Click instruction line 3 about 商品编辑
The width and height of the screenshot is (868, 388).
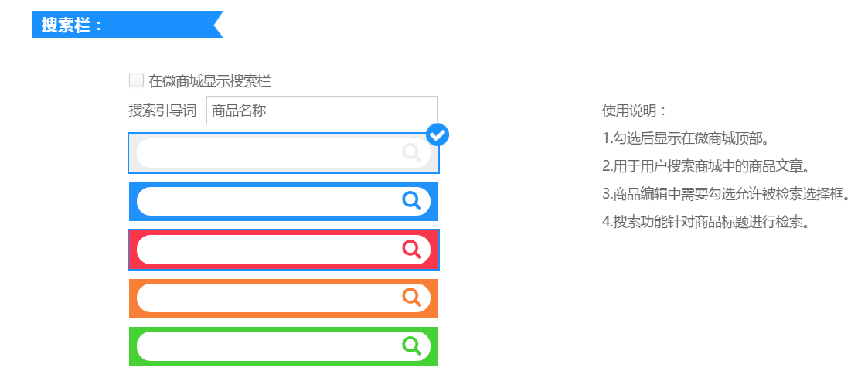point(725,194)
